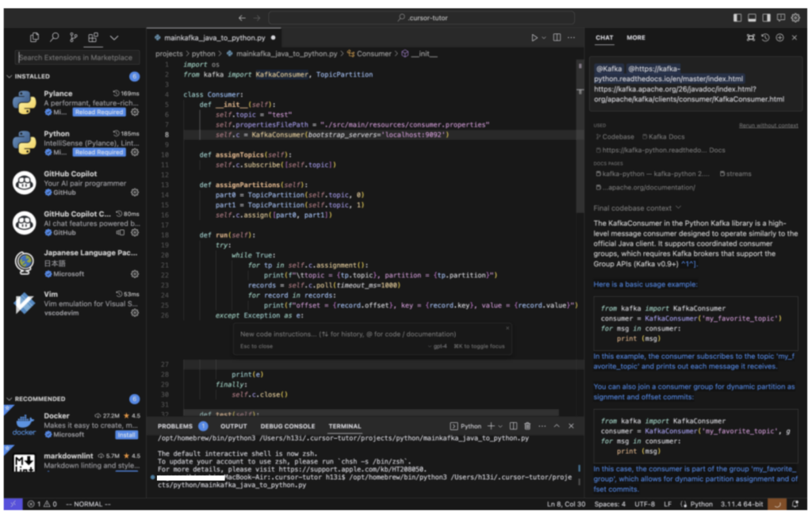Install the Docker extension
Viewport: 812px width, 519px height.
click(127, 435)
